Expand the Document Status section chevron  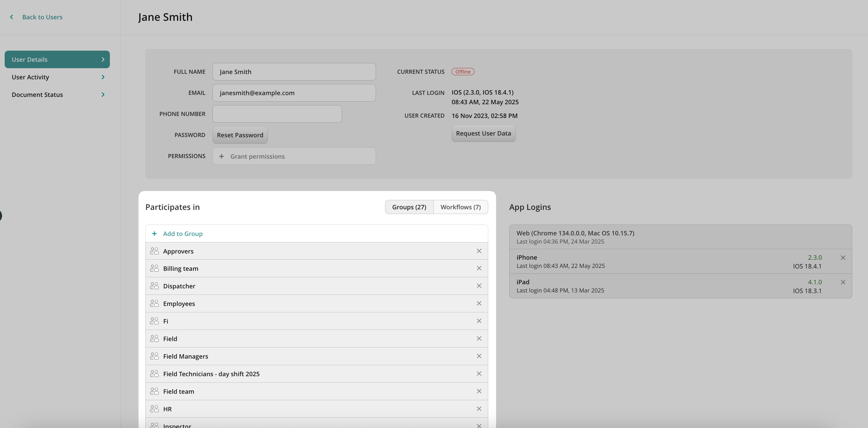103,95
